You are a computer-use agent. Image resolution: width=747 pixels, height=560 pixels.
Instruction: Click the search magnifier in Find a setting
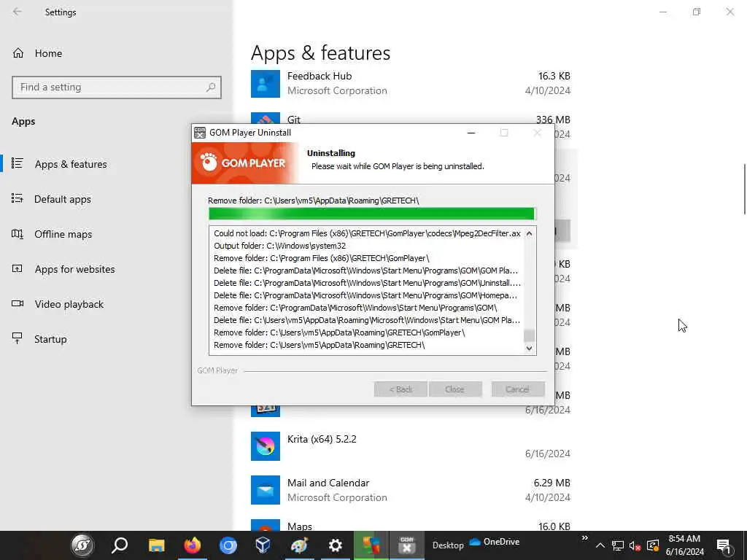(x=211, y=87)
